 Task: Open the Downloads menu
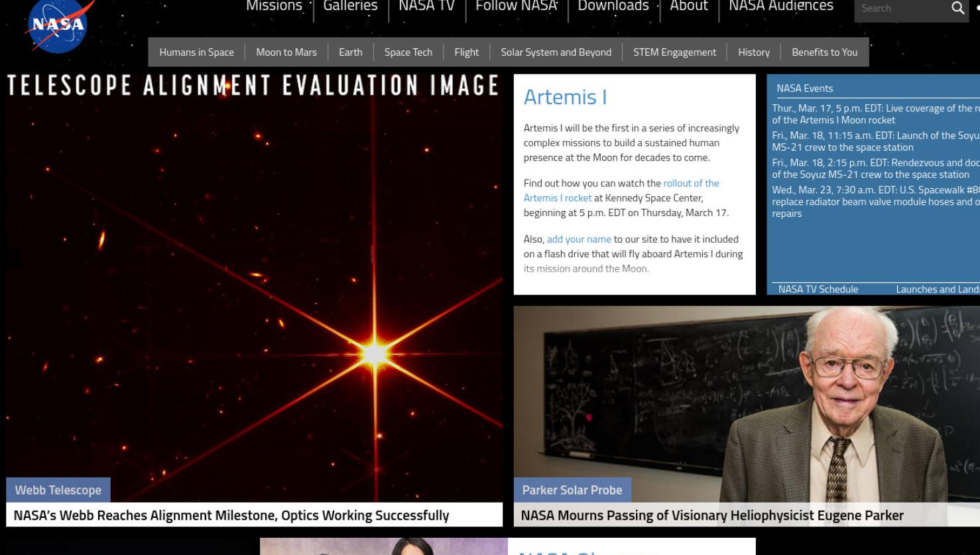click(613, 6)
